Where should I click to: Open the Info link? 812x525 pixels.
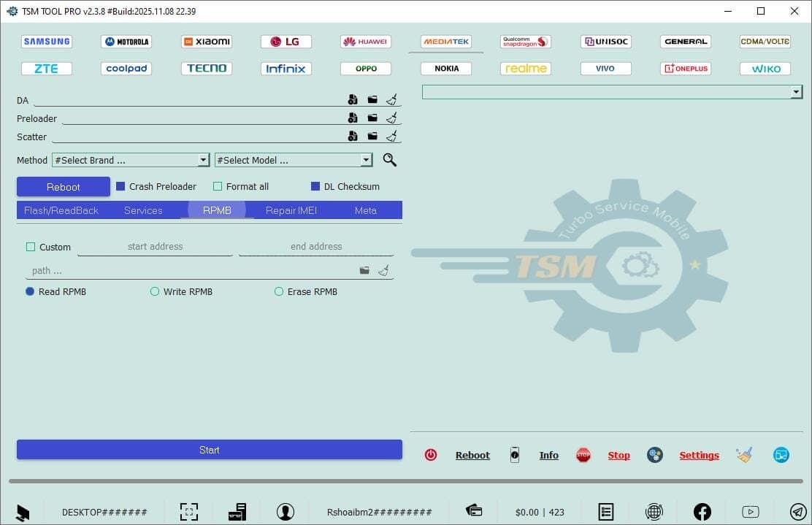[548, 455]
